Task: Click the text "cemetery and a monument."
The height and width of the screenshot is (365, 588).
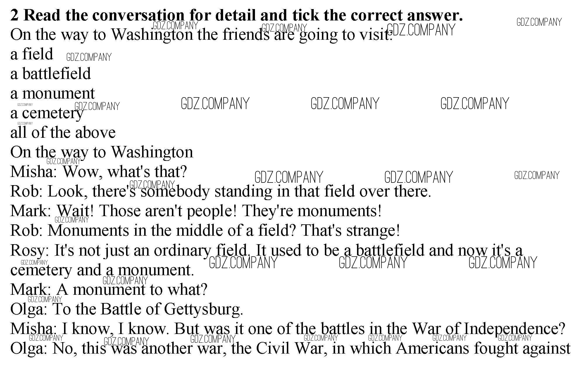Action: pyautogui.click(x=102, y=270)
